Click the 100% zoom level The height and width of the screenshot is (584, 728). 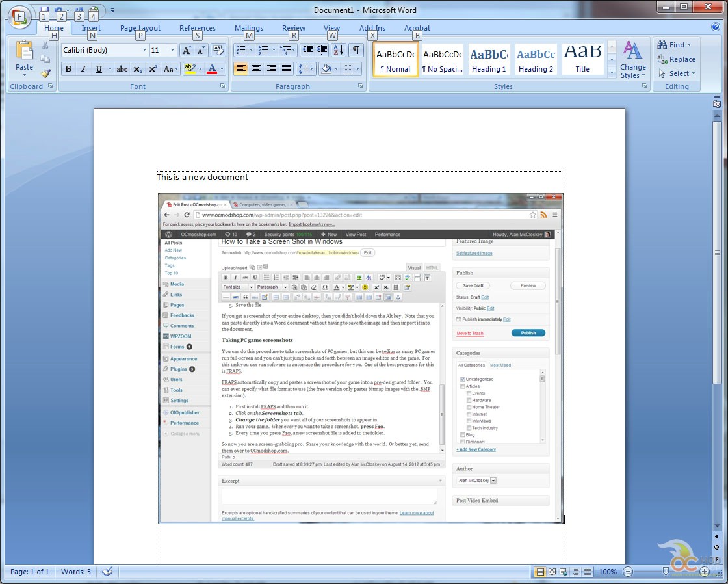(608, 572)
